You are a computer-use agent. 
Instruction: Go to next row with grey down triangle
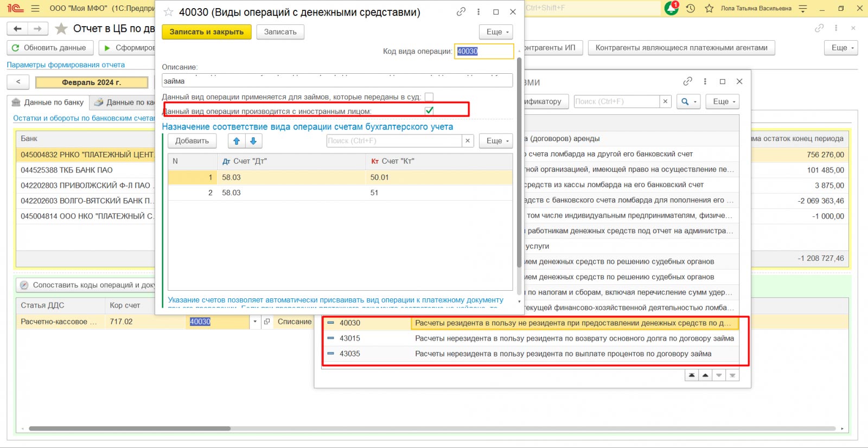tap(719, 375)
